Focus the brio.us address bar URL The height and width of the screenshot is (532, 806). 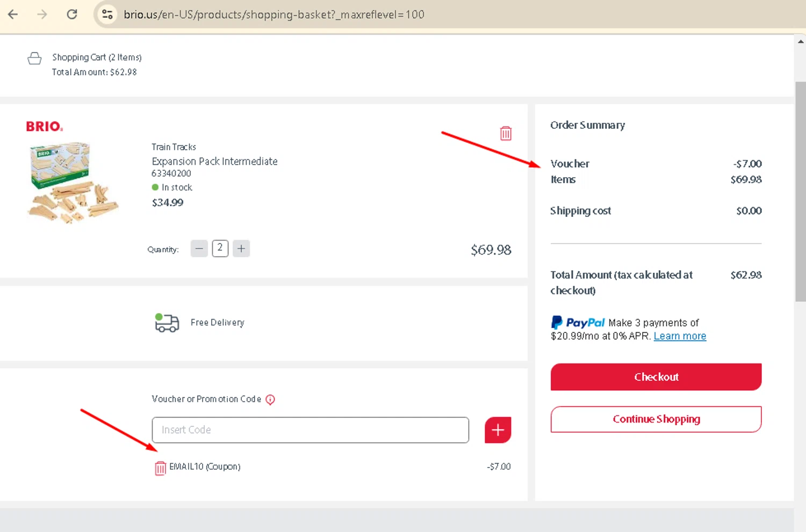[274, 14]
